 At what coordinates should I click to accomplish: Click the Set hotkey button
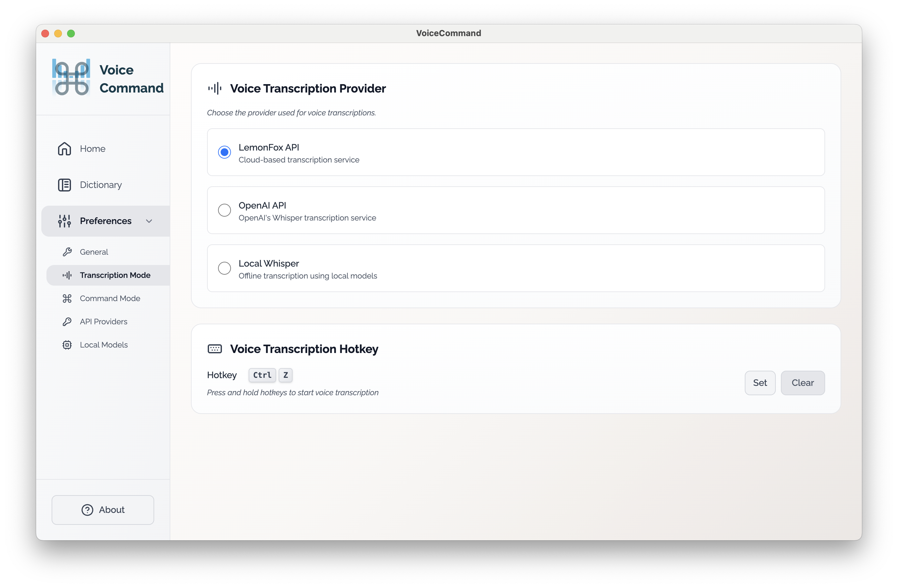[760, 383]
